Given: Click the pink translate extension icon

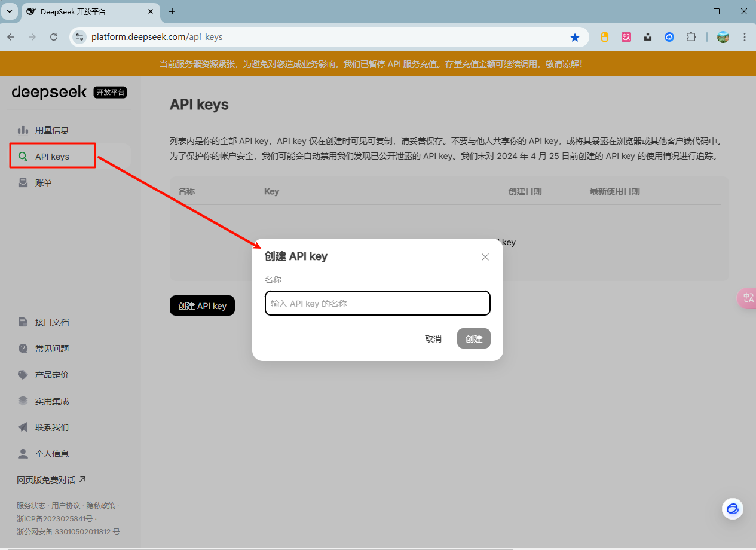Looking at the screenshot, I should [x=626, y=37].
